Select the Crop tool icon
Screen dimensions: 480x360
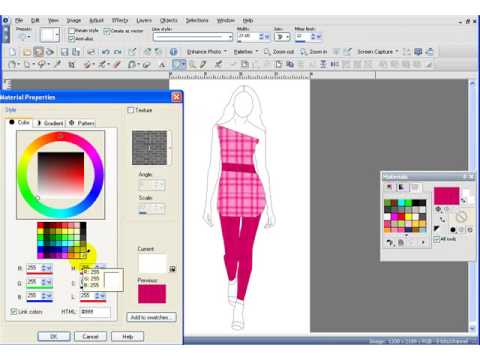pyautogui.click(x=71, y=64)
